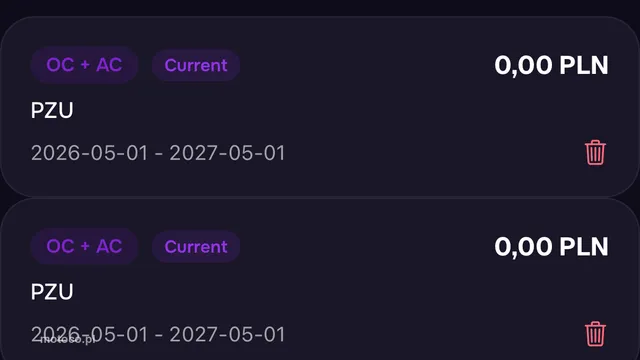Delete the top PZU policy with trash icon
Screen dimensions: 640x360
[x=595, y=153]
